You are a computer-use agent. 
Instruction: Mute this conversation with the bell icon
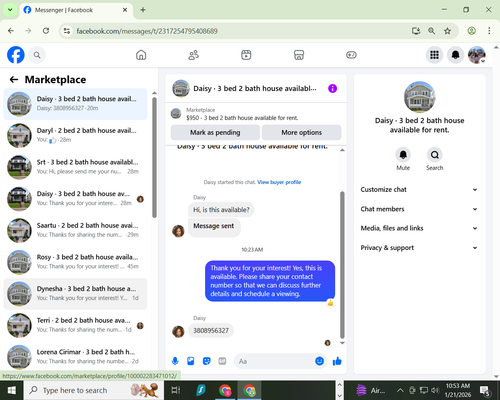403,155
